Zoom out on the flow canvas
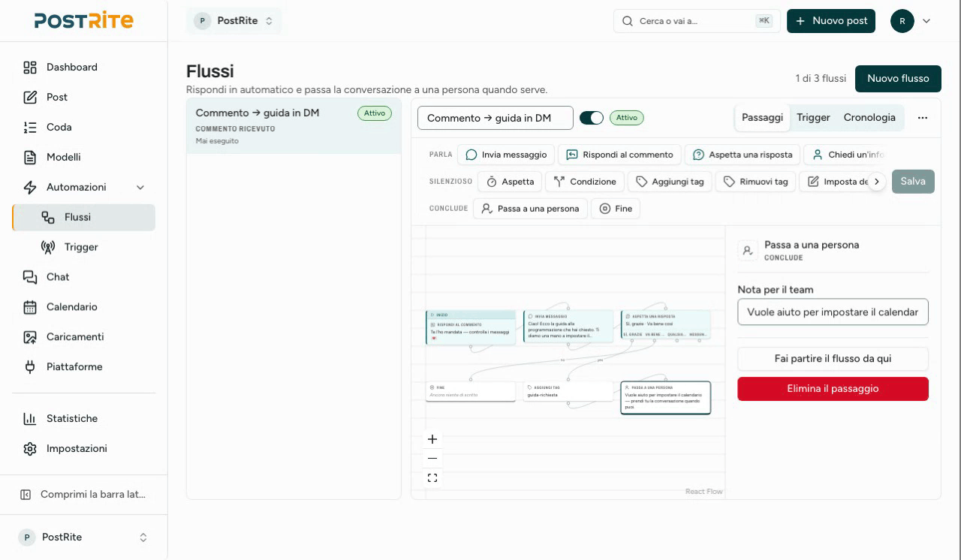961x560 pixels. [432, 459]
